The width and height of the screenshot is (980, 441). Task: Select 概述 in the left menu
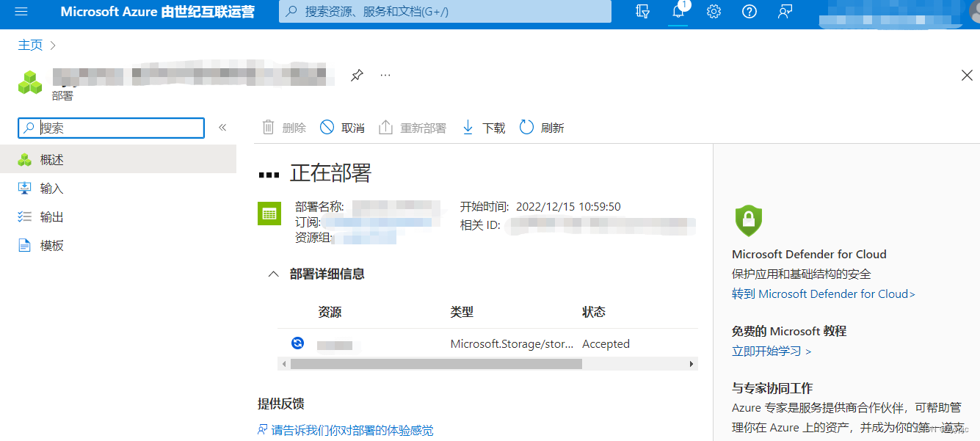(118, 159)
